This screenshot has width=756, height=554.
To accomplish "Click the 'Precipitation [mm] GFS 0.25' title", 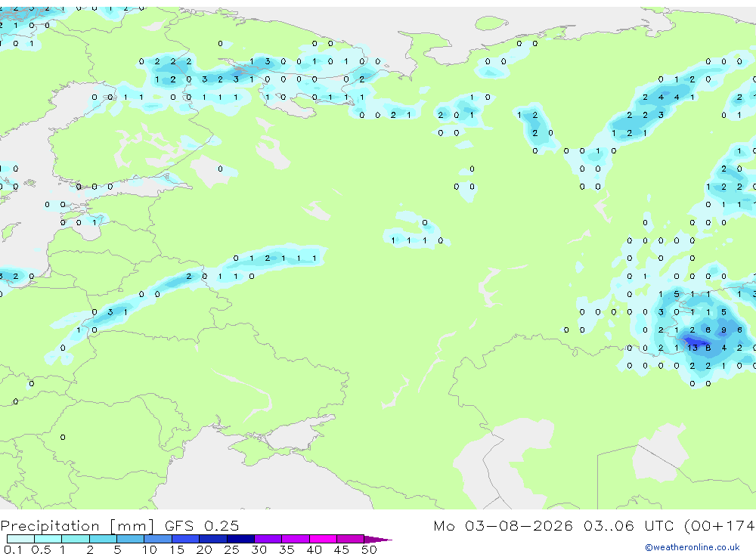I will coord(119,525).
